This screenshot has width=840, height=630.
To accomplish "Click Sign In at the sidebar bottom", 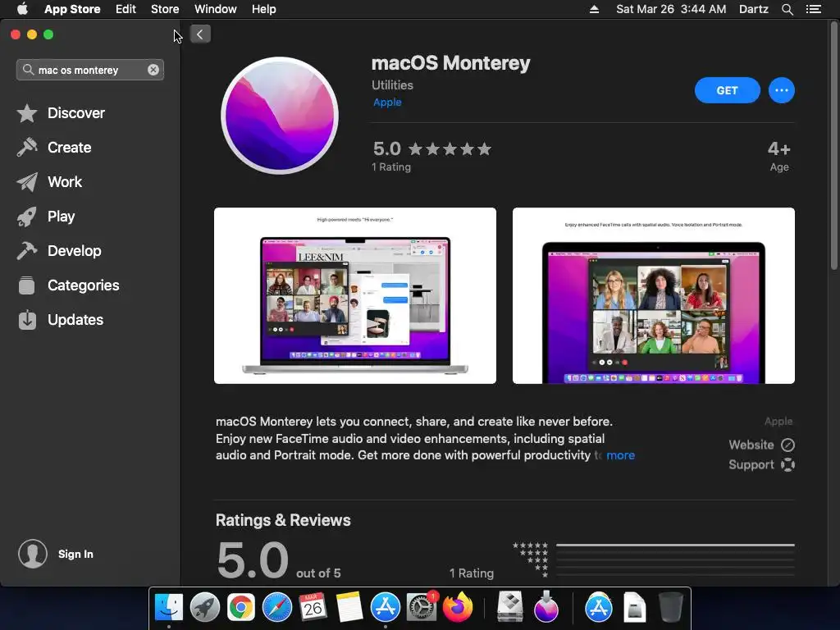I will point(75,554).
